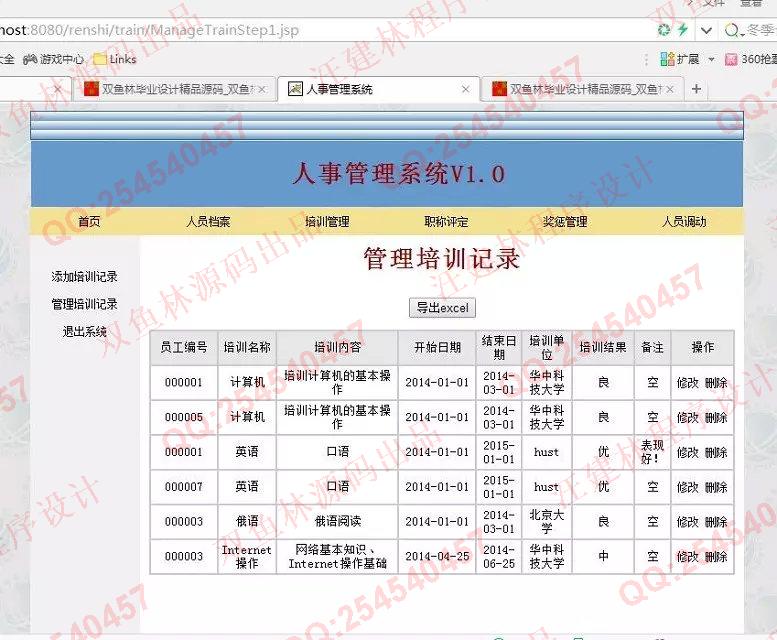777x640 pixels.
Task: Click the green lightning bolt icon
Action: pos(683,30)
